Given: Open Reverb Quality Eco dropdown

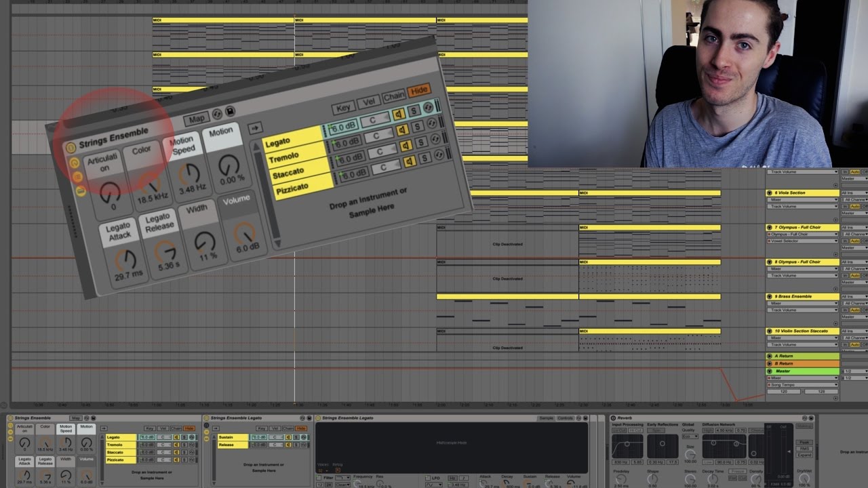Looking at the screenshot, I should [x=690, y=436].
